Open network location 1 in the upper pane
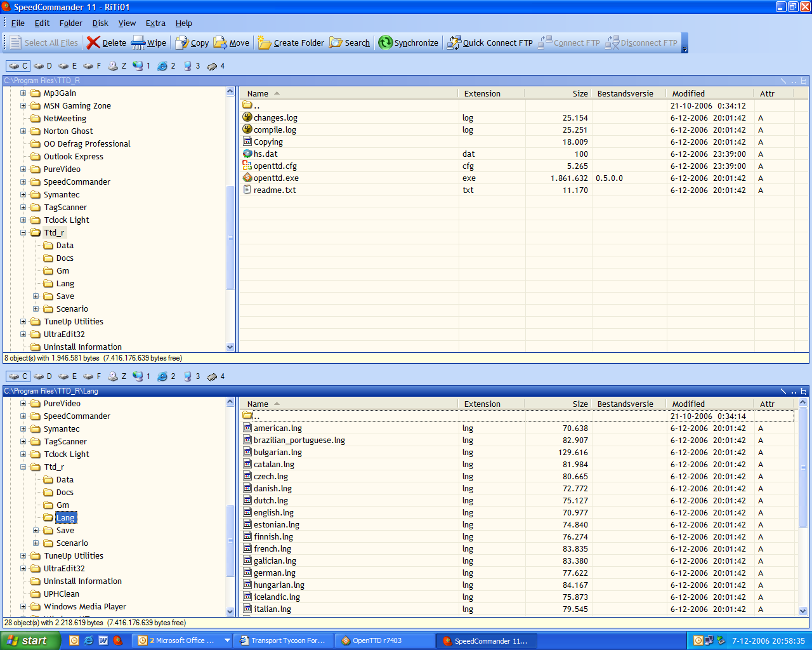 (x=141, y=66)
